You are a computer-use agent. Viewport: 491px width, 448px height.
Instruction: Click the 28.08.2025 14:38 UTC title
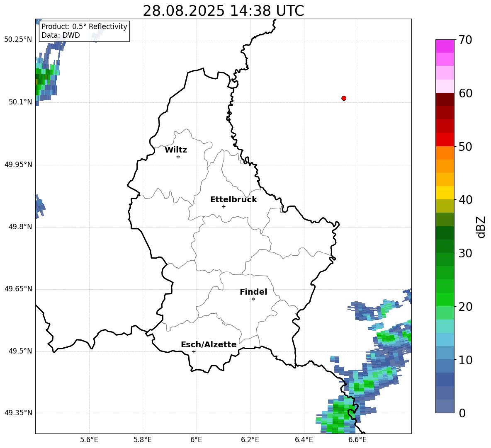pos(223,11)
